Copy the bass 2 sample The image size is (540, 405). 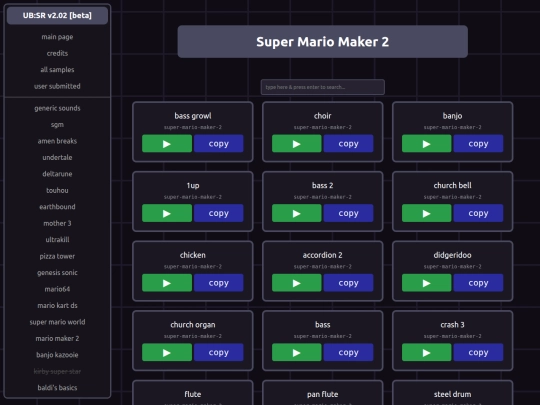(349, 213)
